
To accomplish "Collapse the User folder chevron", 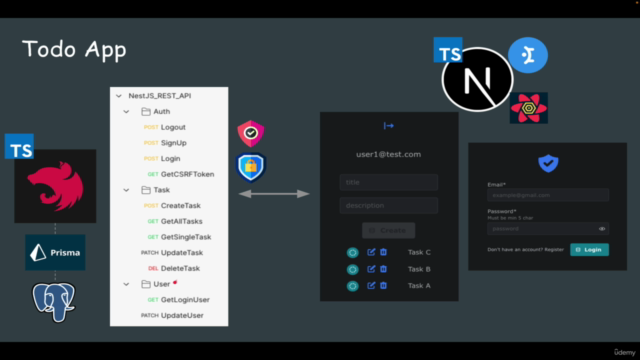I will (127, 284).
